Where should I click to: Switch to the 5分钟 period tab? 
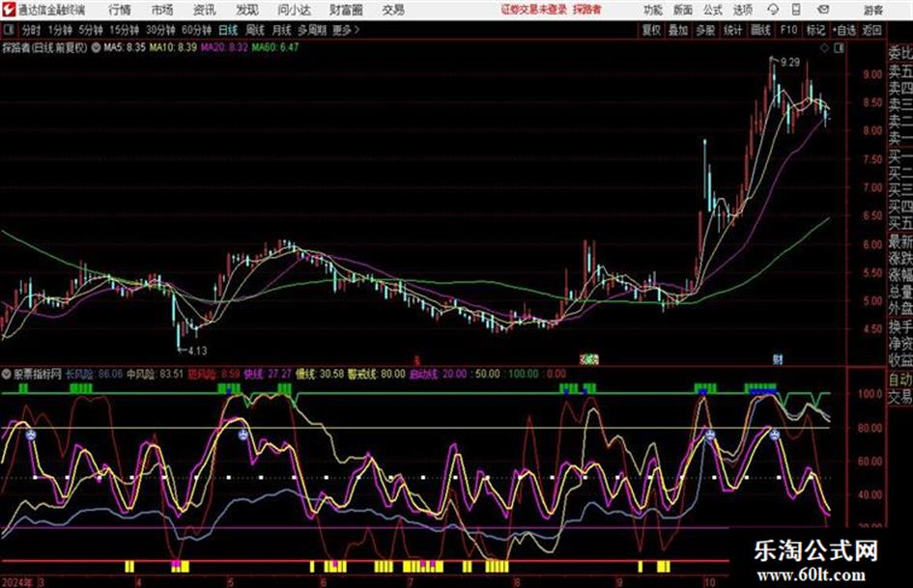coord(91,30)
